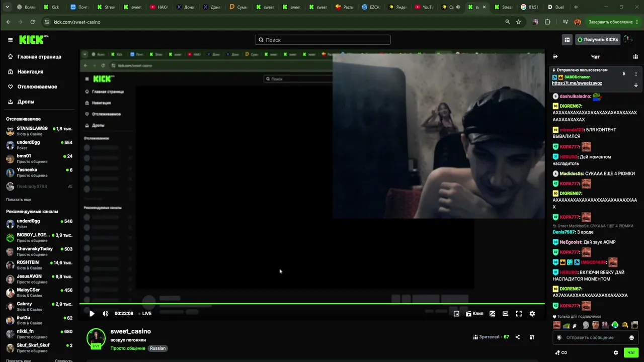The image size is (644, 362).
Task: Open MaloyCSer recommended channel
Action: point(40,293)
